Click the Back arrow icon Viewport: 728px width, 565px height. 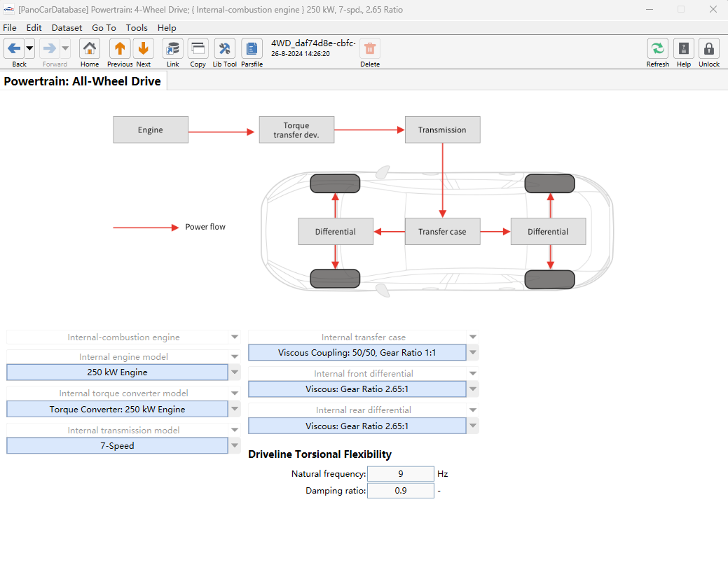point(14,48)
